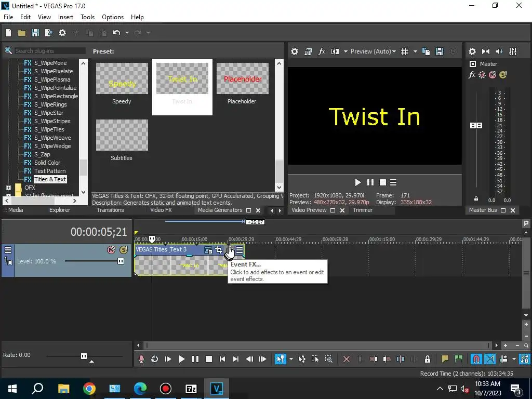Click Play in the Video Preview
This screenshot has height=399, width=532.
tap(357, 182)
